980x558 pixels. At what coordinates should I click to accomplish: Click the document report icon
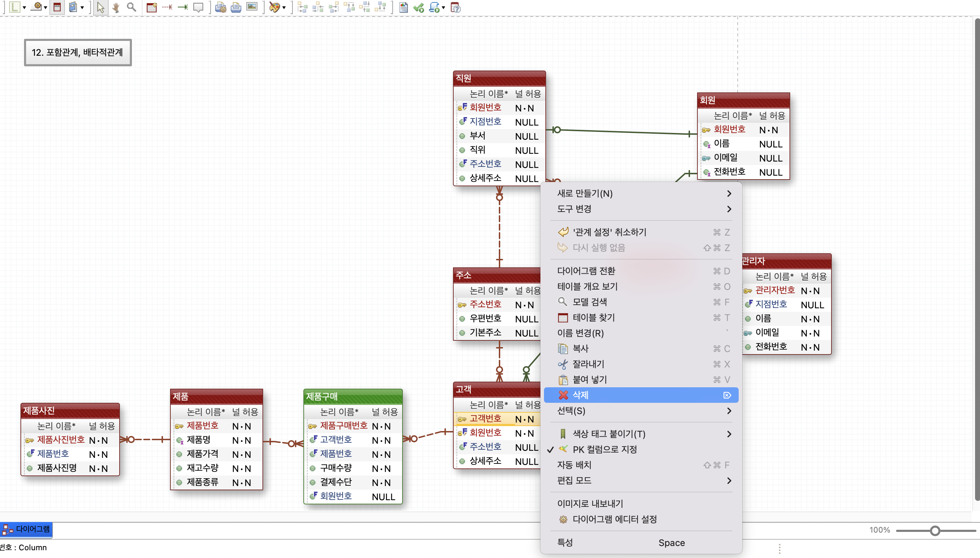click(403, 7)
